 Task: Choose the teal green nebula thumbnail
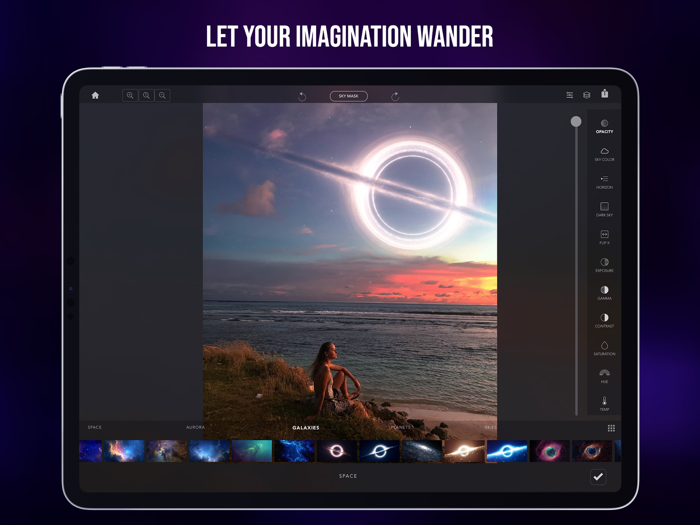(x=252, y=451)
